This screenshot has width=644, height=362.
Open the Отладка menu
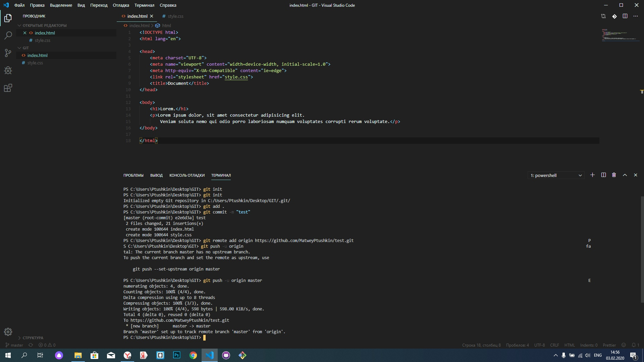coord(121,5)
